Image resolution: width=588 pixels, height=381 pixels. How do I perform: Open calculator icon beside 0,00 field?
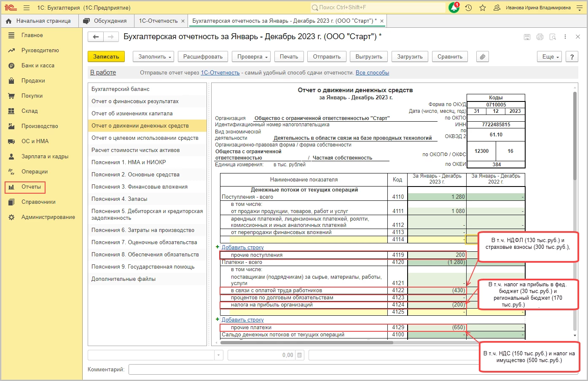pyautogui.click(x=300, y=355)
